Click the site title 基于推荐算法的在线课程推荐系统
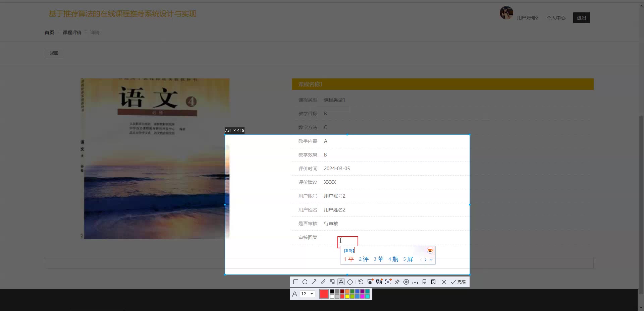Image resolution: width=644 pixels, height=311 pixels. pos(122,14)
